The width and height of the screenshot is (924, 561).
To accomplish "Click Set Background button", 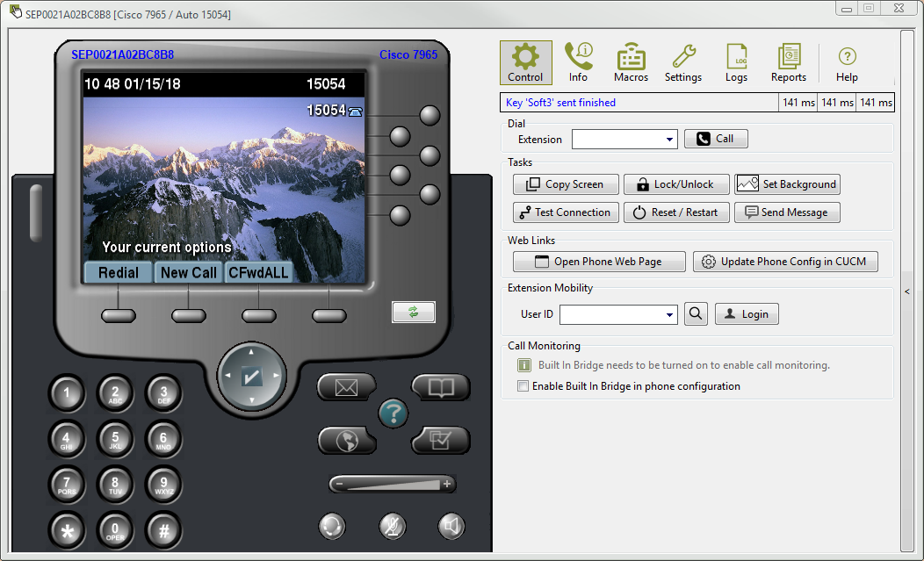I will pyautogui.click(x=787, y=184).
